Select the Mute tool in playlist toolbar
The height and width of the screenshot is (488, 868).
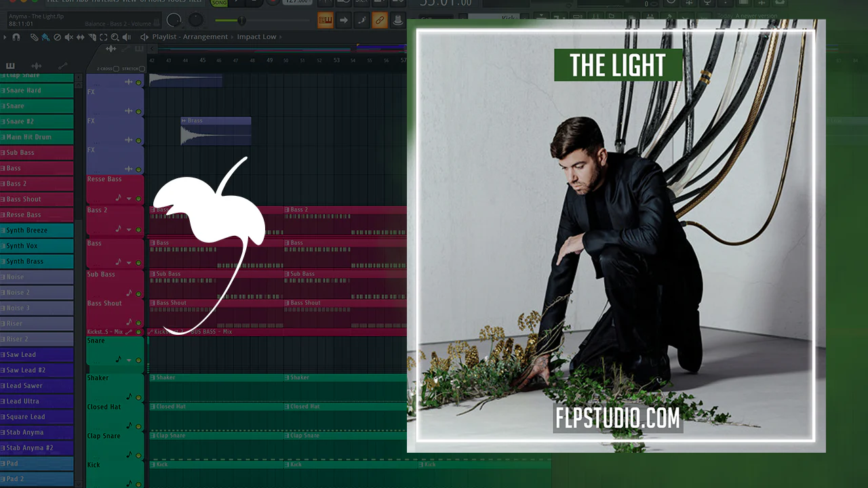click(x=68, y=37)
